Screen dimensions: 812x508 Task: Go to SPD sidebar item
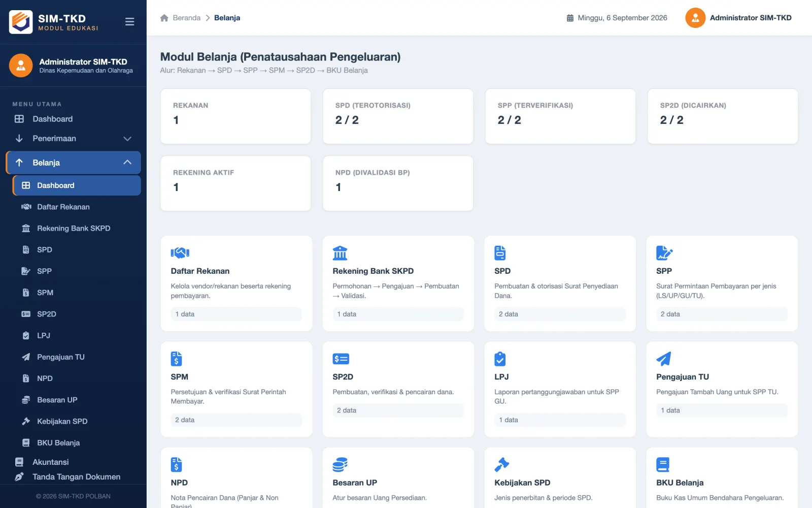tap(77, 249)
